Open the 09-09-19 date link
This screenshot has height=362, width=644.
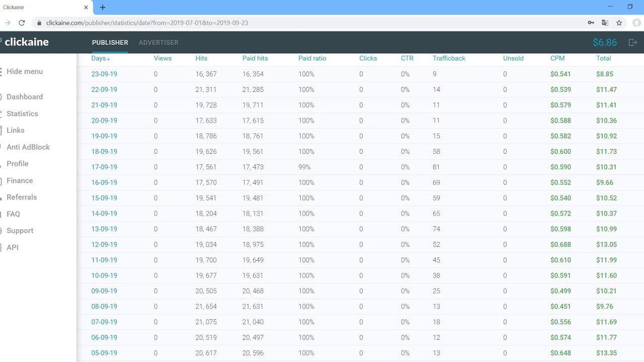[x=104, y=291]
